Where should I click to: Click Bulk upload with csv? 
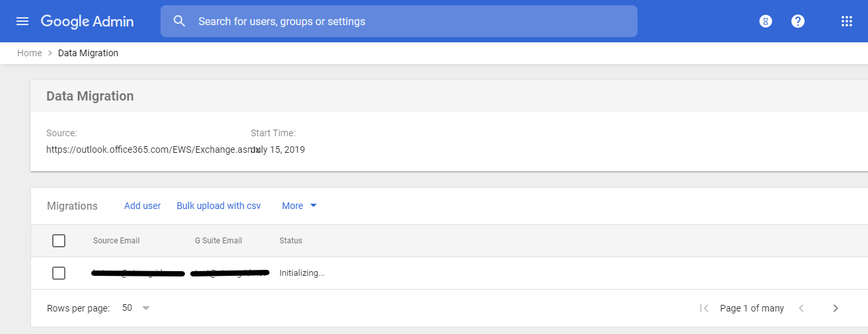click(219, 206)
